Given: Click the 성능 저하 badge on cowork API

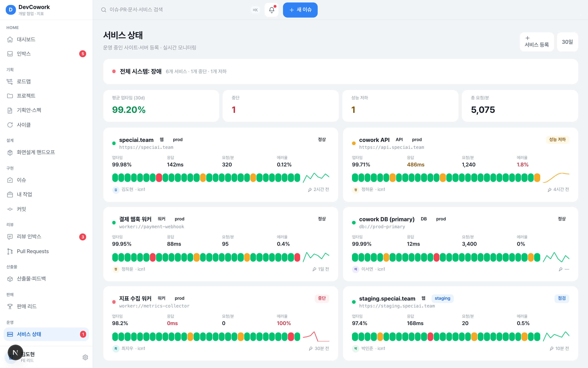Looking at the screenshot, I should tap(557, 139).
